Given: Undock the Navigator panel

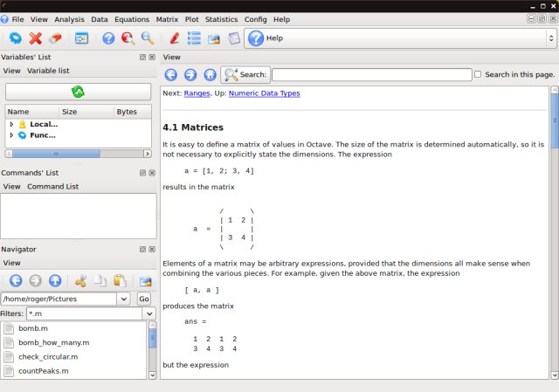Looking at the screenshot, I should pyautogui.click(x=142, y=249).
